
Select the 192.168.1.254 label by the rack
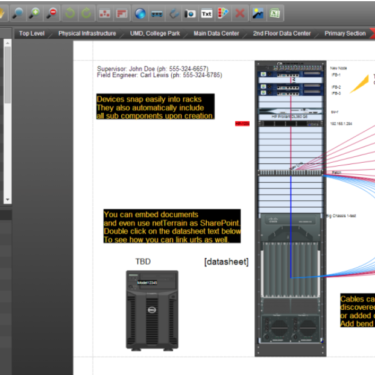tap(341, 124)
